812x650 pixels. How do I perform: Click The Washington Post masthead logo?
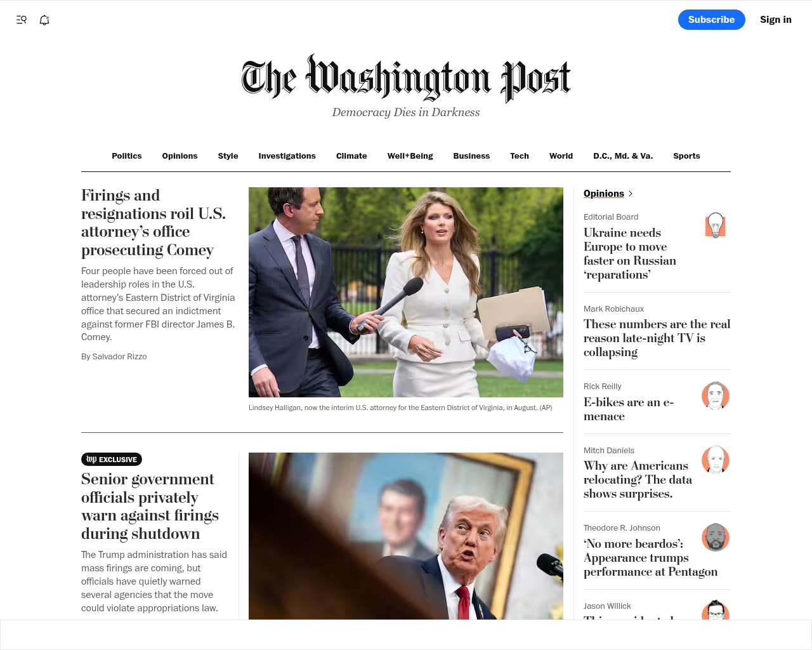coord(406,78)
